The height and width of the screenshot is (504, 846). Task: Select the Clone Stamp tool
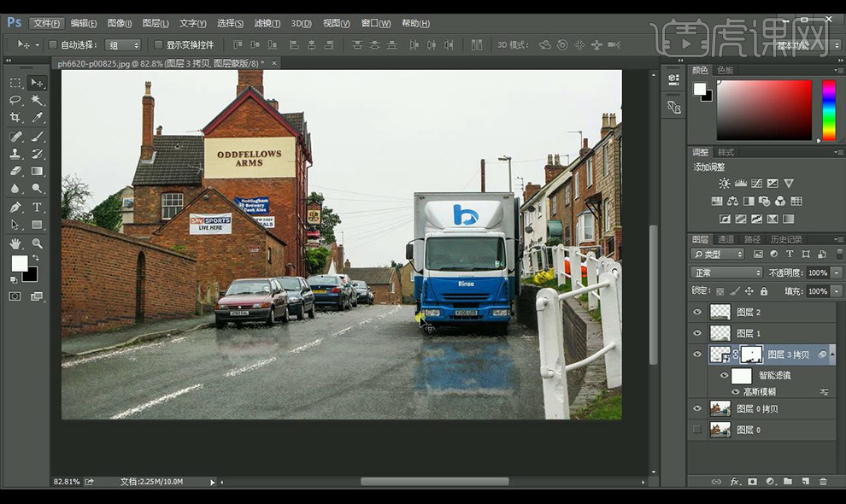pos(15,153)
